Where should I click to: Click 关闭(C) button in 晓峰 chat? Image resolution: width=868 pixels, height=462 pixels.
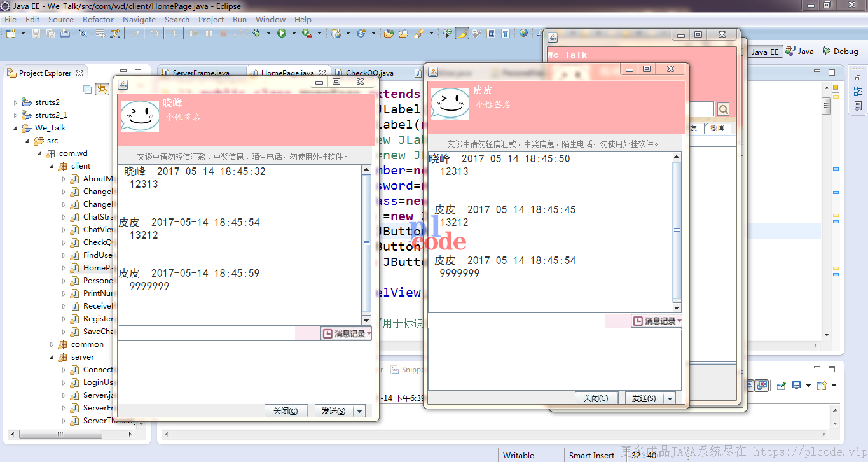(286, 411)
